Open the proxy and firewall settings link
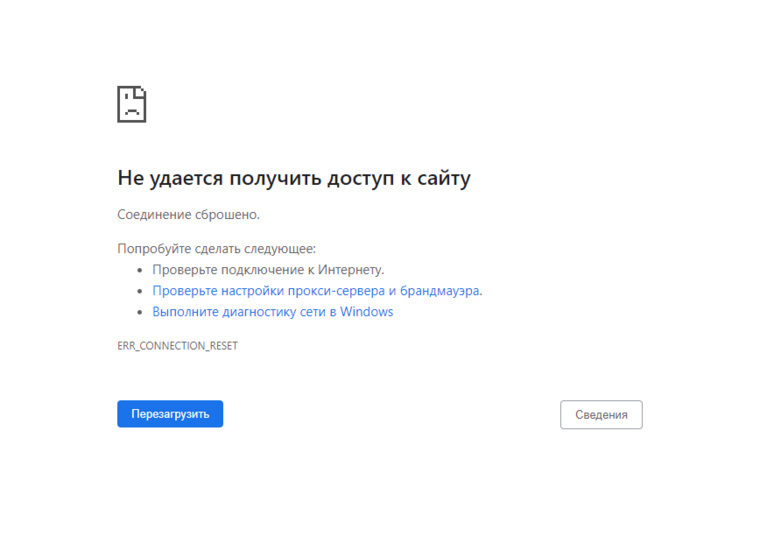 [x=316, y=291]
